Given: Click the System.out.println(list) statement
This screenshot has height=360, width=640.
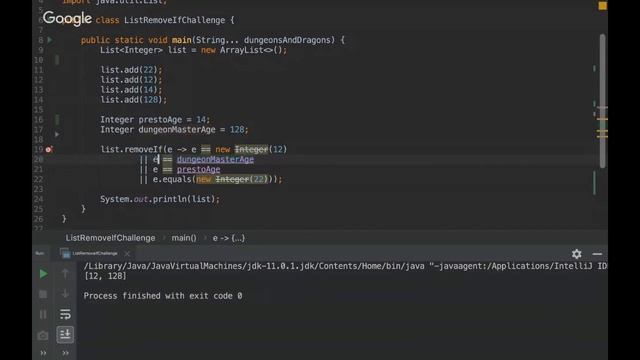Looking at the screenshot, I should coord(160,199).
